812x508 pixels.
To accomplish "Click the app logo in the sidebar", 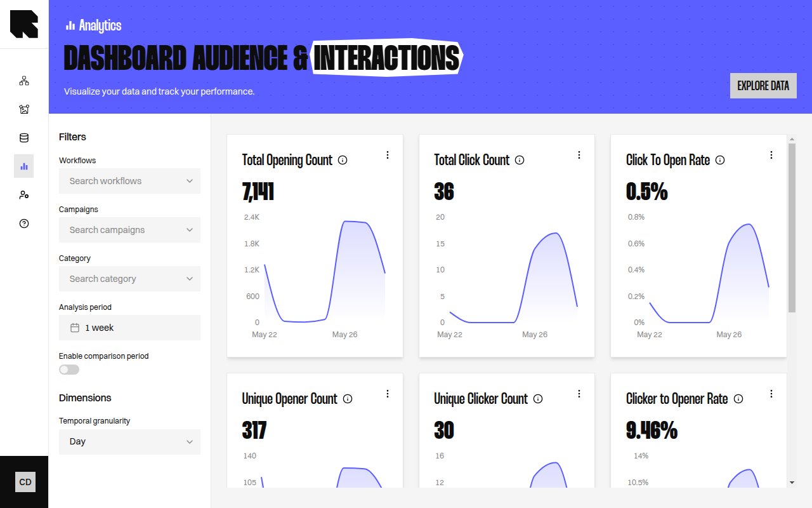I will [x=24, y=24].
